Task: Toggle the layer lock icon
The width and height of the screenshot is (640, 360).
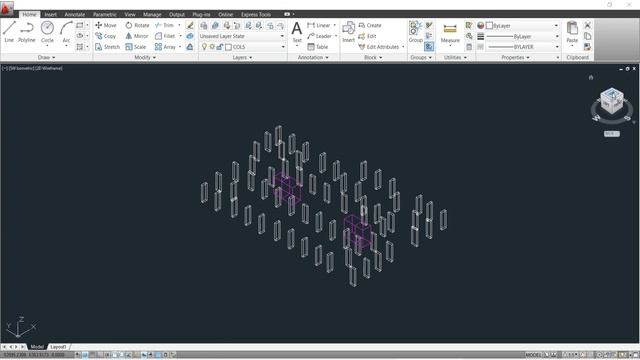Action: (x=220, y=47)
